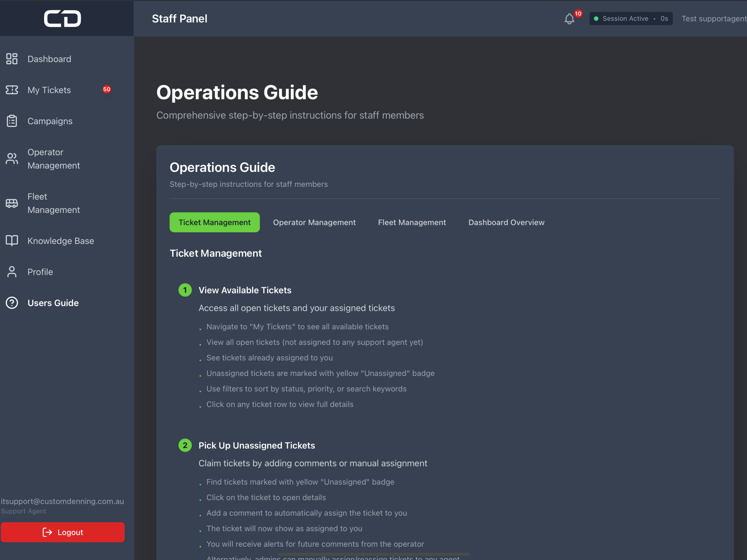Click "View Available Tickets" heading

pos(245,290)
